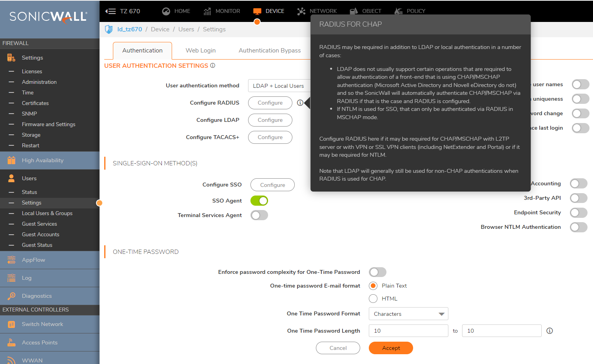Screen dimensions: 593x364
Task: Expand Switch Network section
Action: point(50,324)
